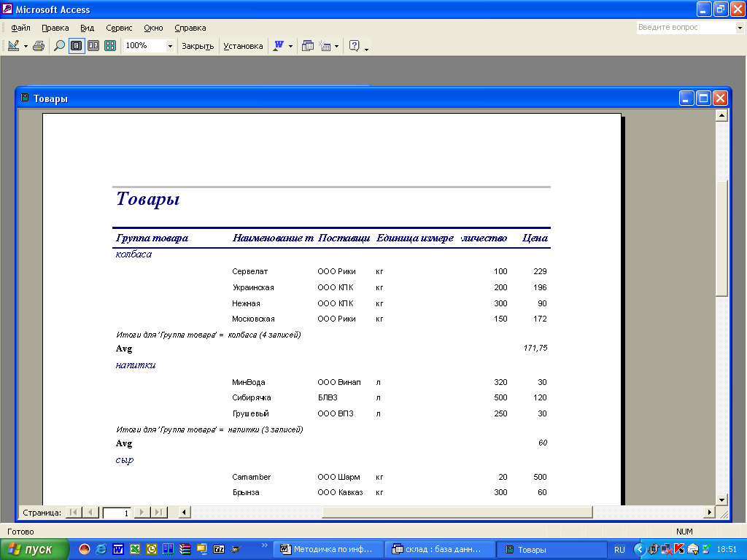747x560 pixels.
Task: Click horizontal scrollbar left arrow
Action: (185, 513)
